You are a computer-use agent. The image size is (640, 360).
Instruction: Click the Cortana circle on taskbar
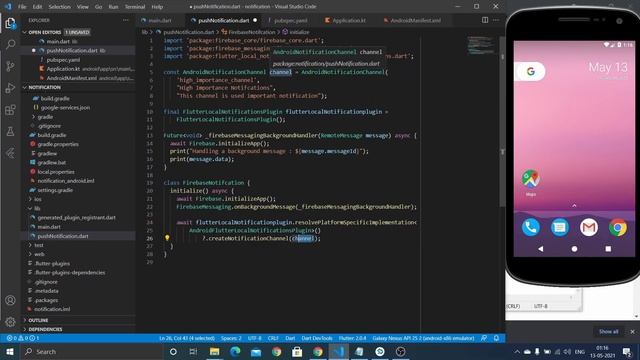point(173,351)
